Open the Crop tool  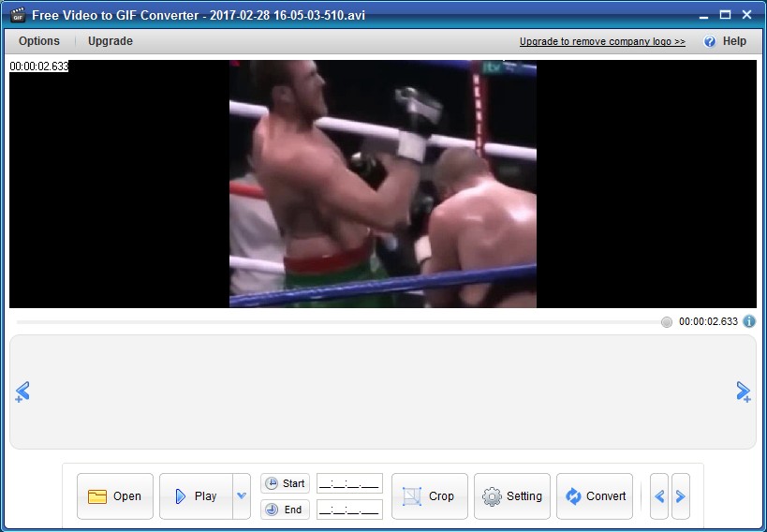click(x=430, y=495)
